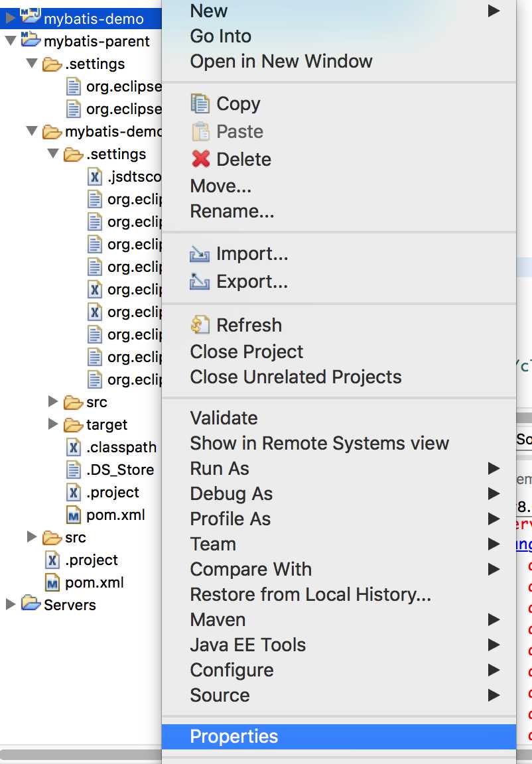Select Validate in context menu
Image resolution: width=532 pixels, height=764 pixels.
(x=339, y=418)
